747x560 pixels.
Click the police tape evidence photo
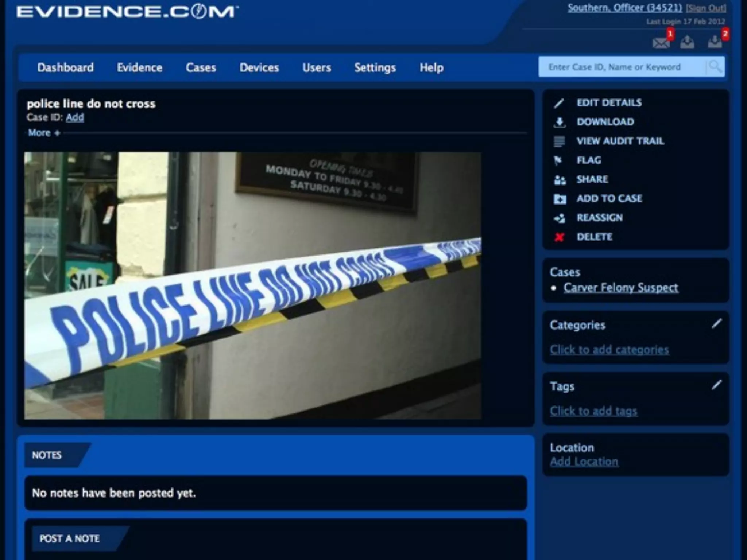(x=252, y=285)
